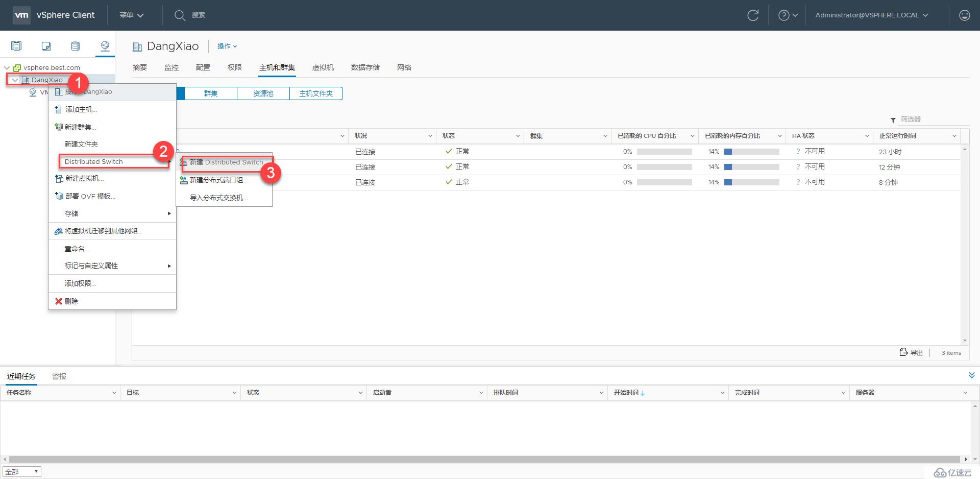Open the VMs and Templates inventory icon
This screenshot has height=479, width=980.
tap(46, 46)
